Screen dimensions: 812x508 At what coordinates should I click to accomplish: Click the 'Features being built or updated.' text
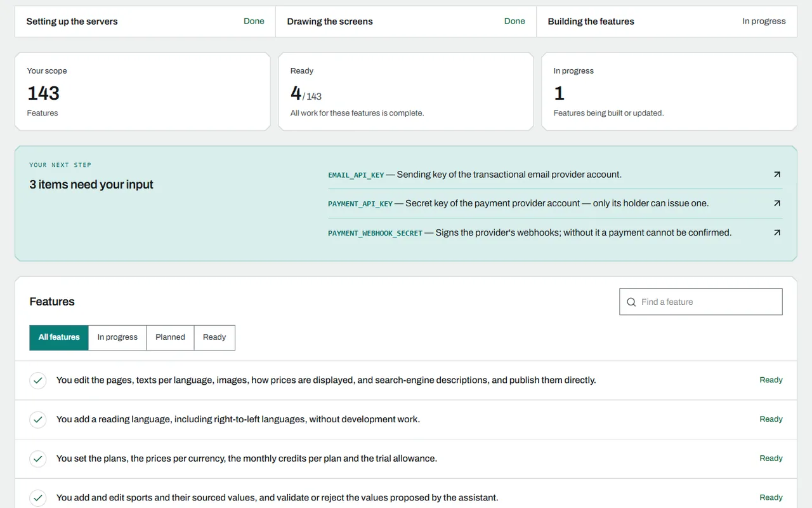[608, 113]
